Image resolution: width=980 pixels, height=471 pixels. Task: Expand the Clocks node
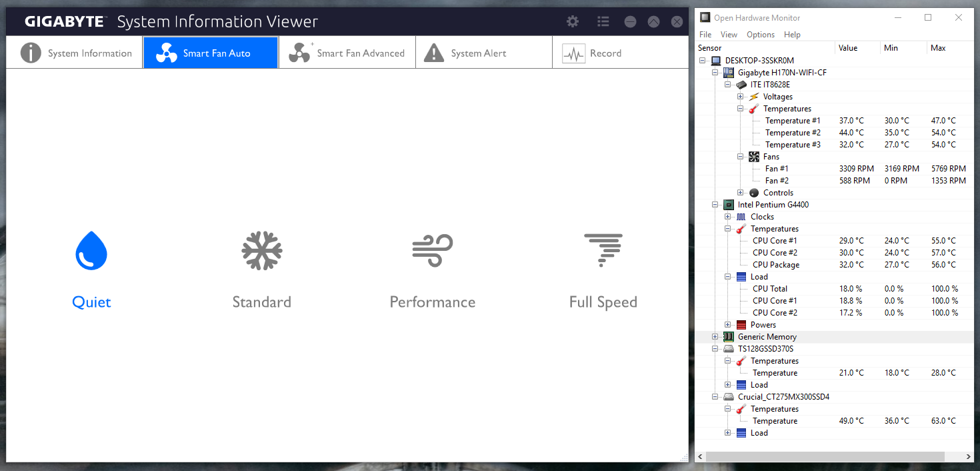coord(728,217)
